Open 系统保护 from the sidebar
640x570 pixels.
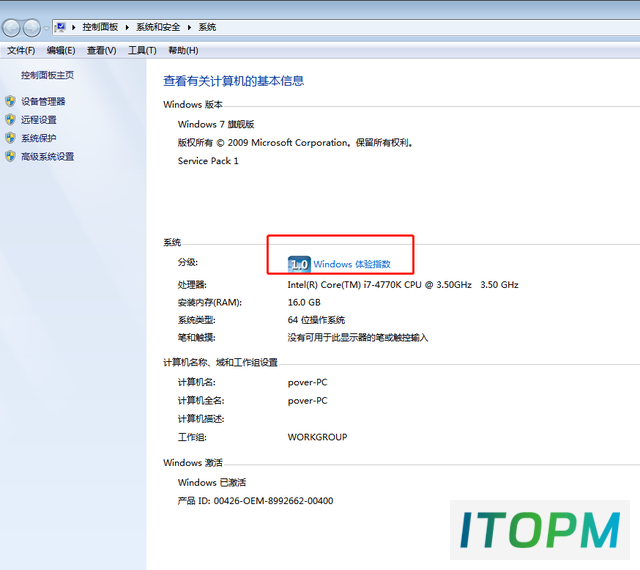click(x=39, y=138)
